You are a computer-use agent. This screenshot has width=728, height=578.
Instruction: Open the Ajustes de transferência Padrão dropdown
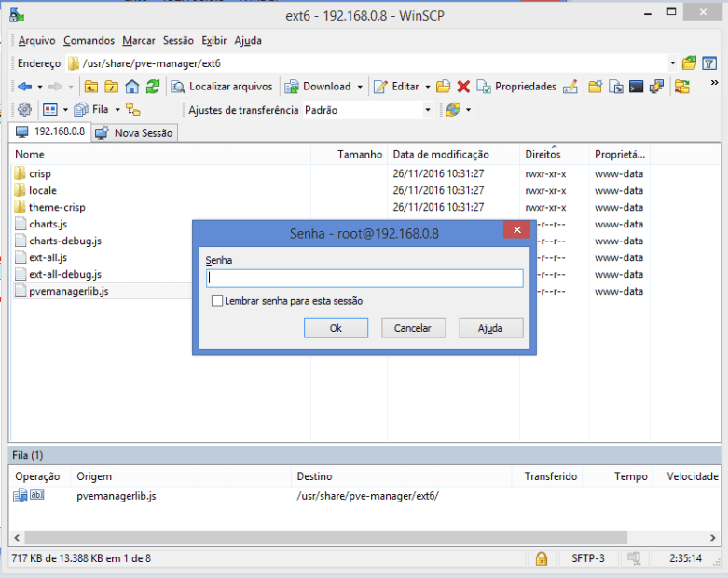(428, 110)
